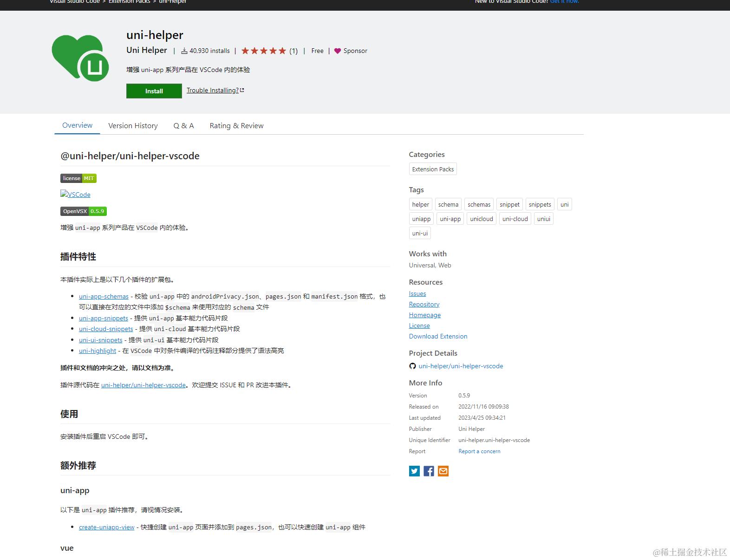Click the five-star rating
The width and height of the screenshot is (730, 560).
click(264, 51)
